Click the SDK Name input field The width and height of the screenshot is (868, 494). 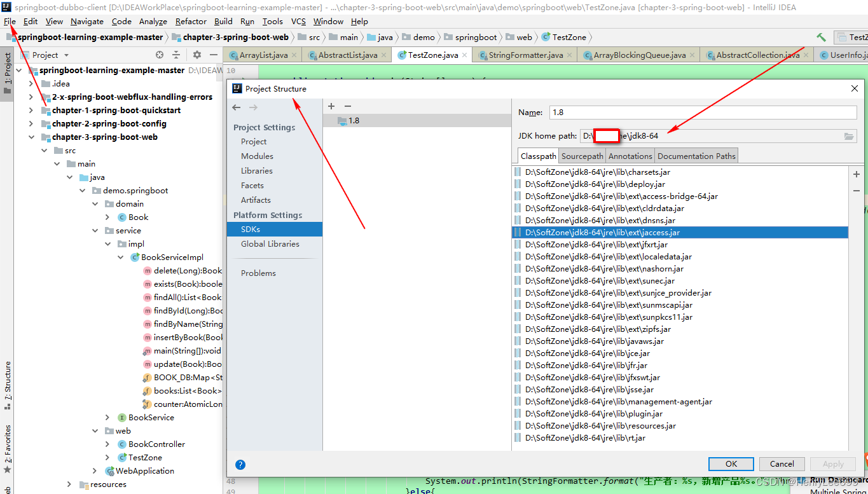(x=703, y=112)
